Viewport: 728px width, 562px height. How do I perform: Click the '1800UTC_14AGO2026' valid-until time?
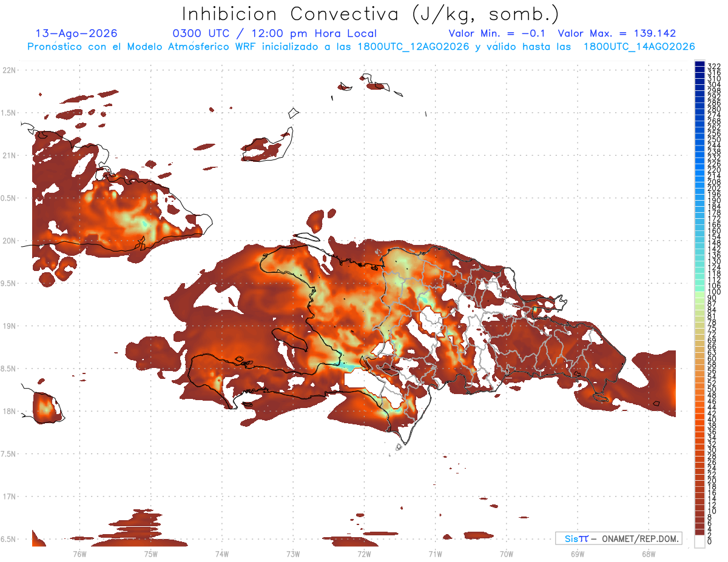[639, 47]
